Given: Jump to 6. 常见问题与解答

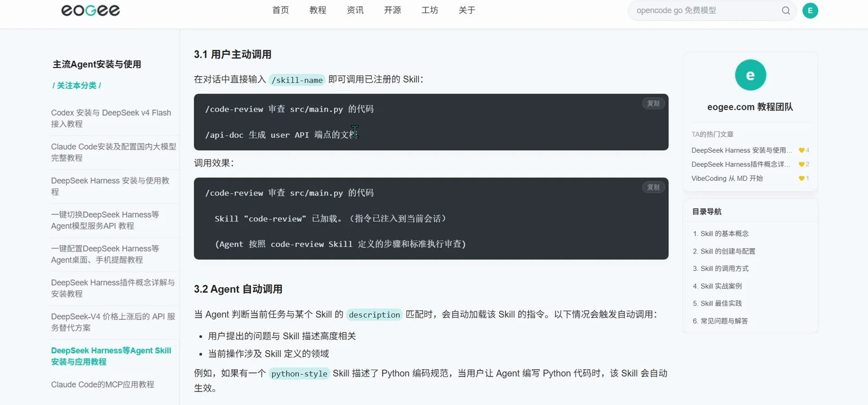Looking at the screenshot, I should [x=720, y=321].
